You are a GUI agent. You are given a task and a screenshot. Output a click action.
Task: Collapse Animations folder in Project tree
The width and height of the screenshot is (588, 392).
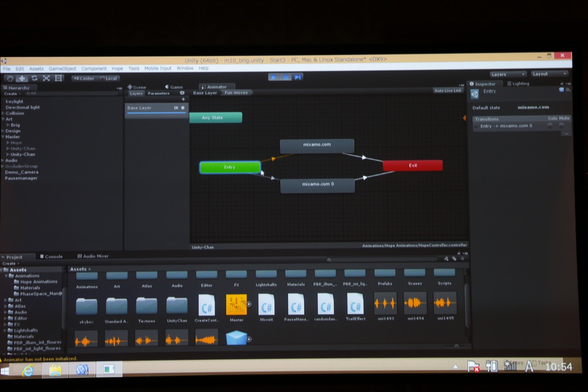6,276
